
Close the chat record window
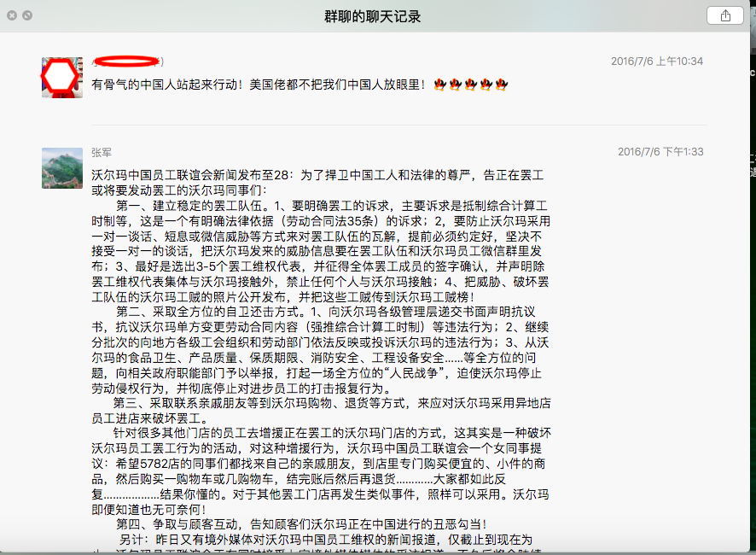pyautogui.click(x=12, y=15)
